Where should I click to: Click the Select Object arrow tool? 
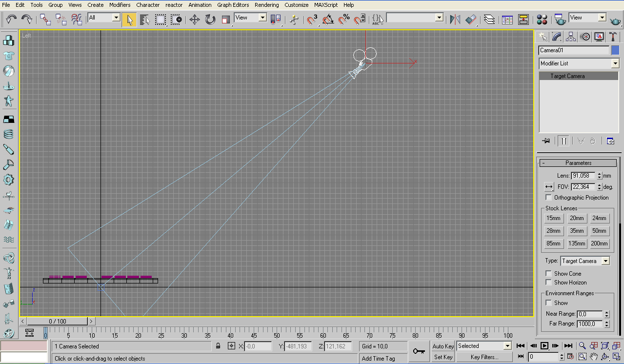click(129, 20)
